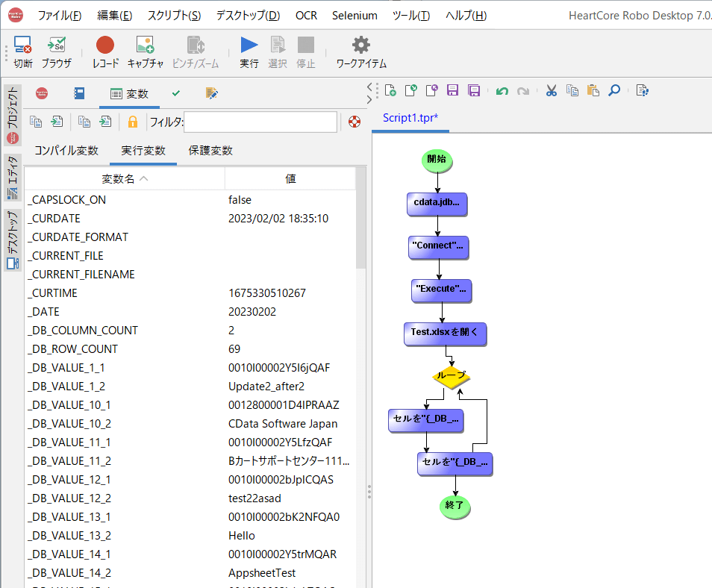Click the import icon immediately left of the lock
Screen dimensions: 712x588
(105, 122)
